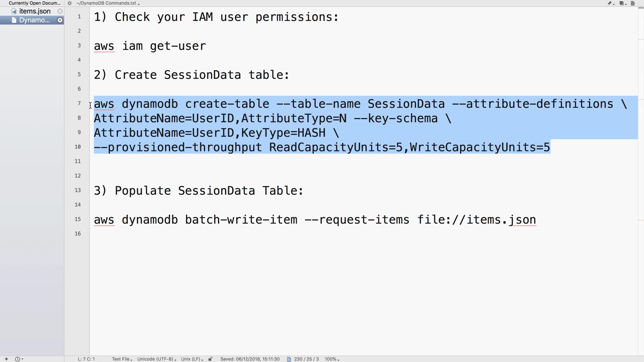Open the 100% zoom level menu

332,359
